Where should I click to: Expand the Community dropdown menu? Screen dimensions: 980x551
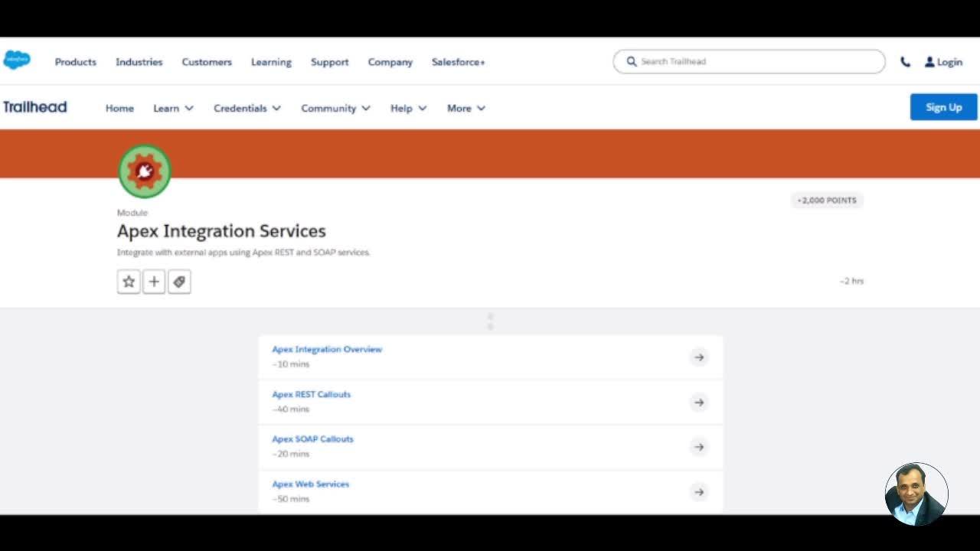(x=335, y=108)
